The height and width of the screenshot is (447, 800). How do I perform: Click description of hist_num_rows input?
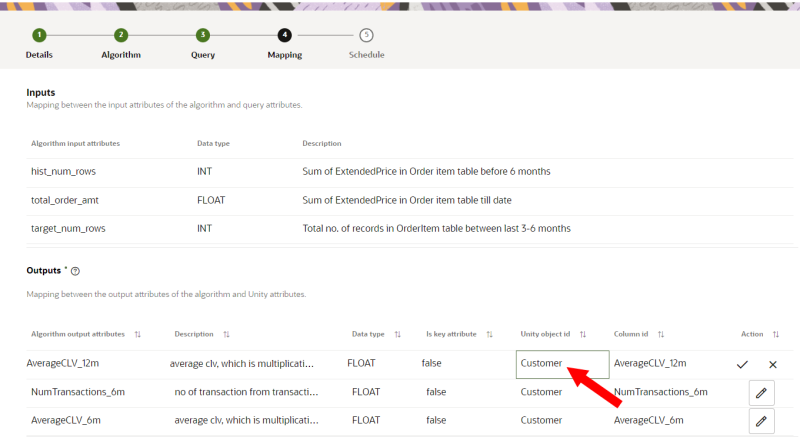[x=427, y=171]
